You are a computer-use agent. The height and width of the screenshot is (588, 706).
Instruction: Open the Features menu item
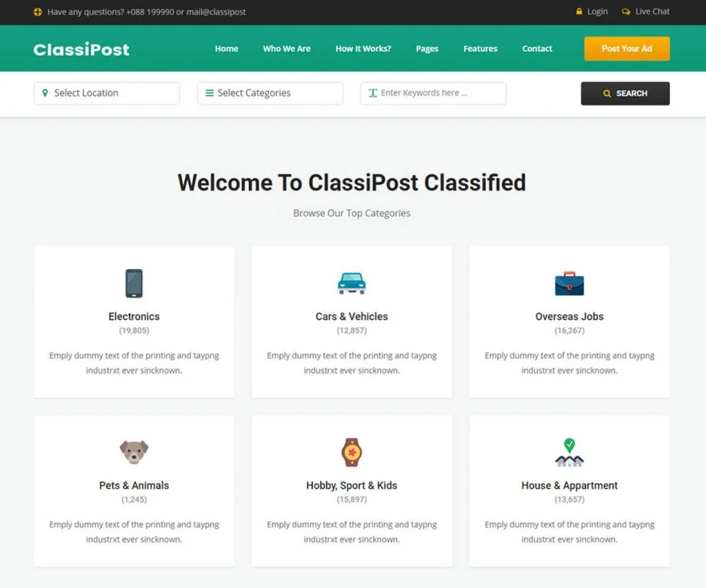480,49
